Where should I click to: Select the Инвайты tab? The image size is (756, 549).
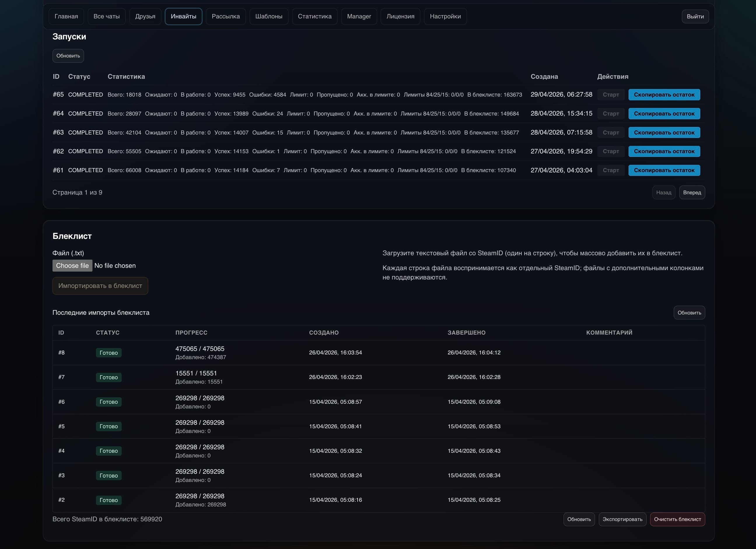point(183,16)
